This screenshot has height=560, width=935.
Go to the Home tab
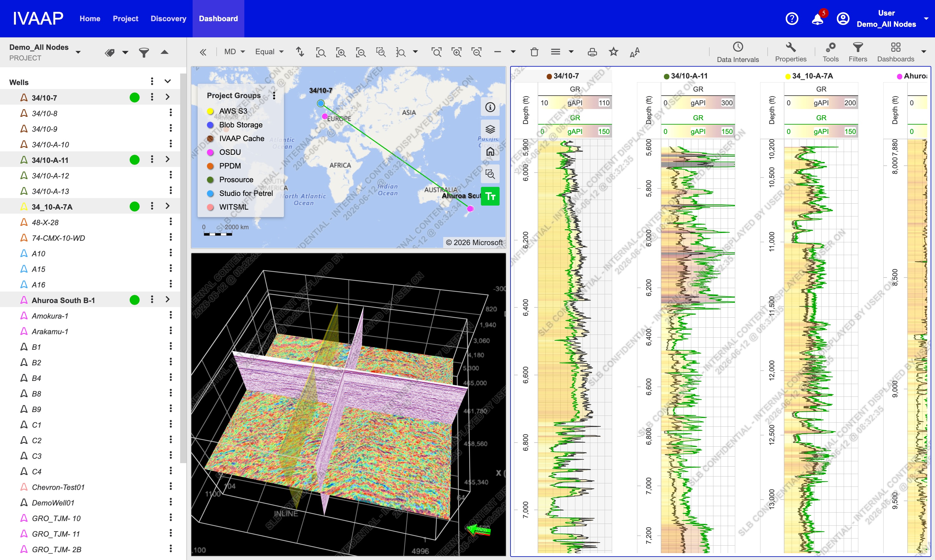click(x=90, y=18)
